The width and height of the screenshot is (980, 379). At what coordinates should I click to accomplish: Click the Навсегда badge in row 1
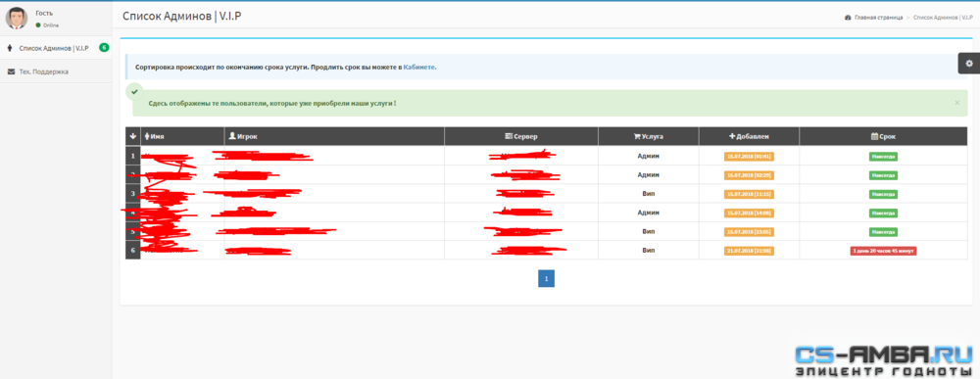pos(883,156)
